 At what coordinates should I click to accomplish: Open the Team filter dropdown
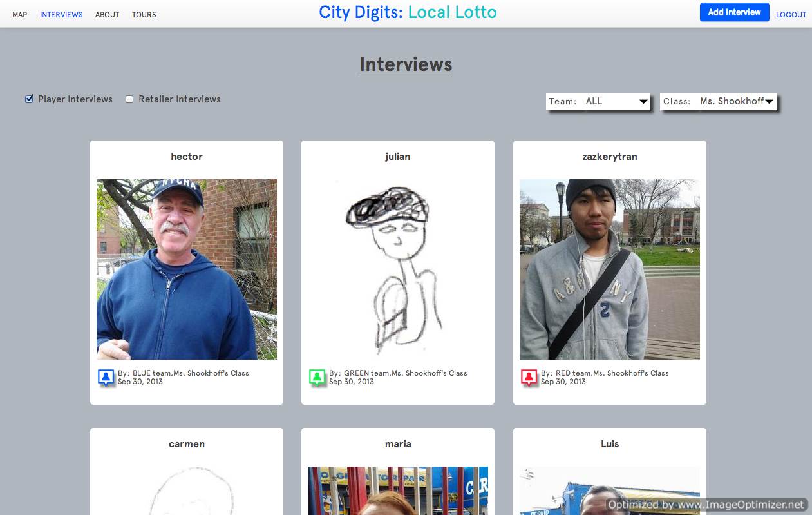point(598,101)
